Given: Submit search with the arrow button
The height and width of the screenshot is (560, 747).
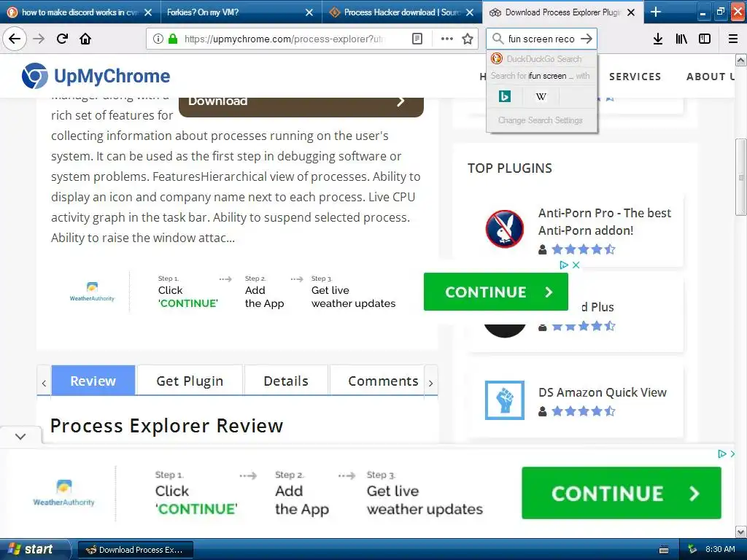Looking at the screenshot, I should pyautogui.click(x=587, y=39).
